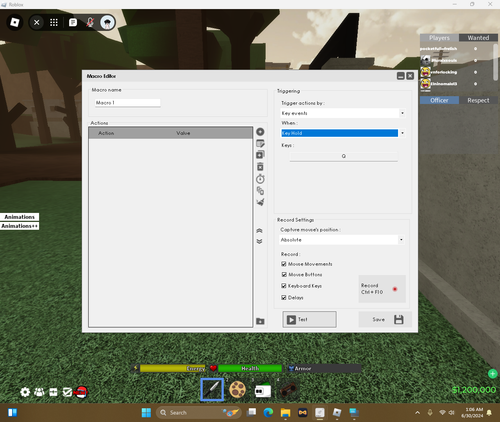The width and height of the screenshot is (500, 422).
Task: Open the Windows Start menu
Action: pos(146,413)
